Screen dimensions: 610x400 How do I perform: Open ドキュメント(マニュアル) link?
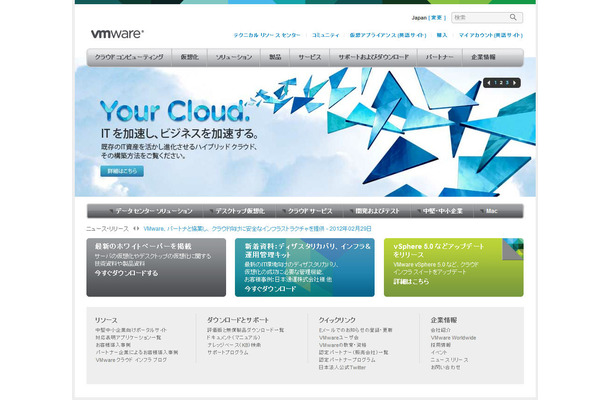(x=233, y=337)
